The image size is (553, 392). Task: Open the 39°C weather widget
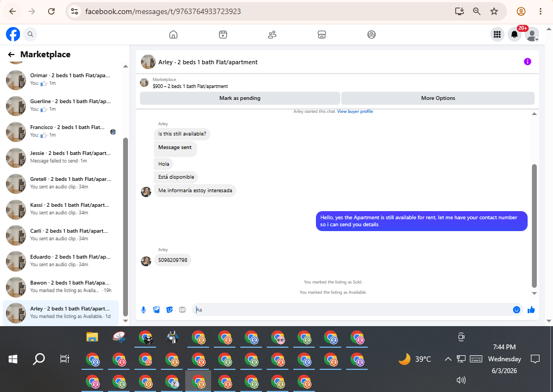click(x=415, y=359)
